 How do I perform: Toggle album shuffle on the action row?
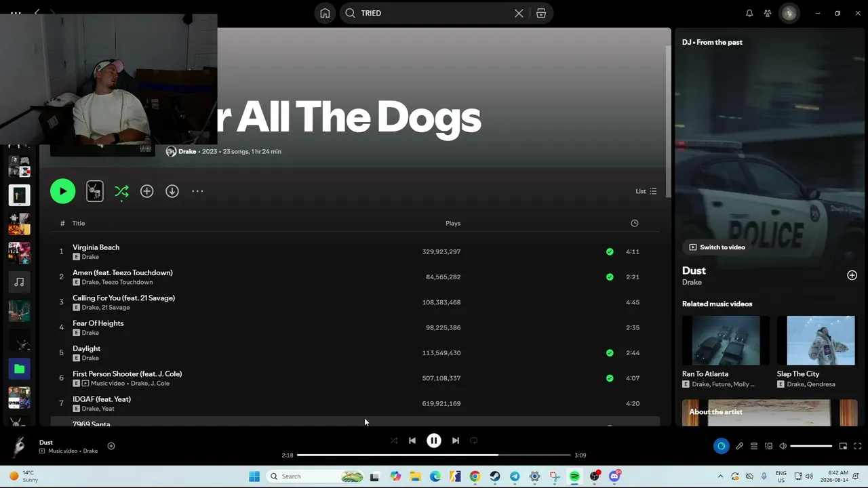pos(121,191)
